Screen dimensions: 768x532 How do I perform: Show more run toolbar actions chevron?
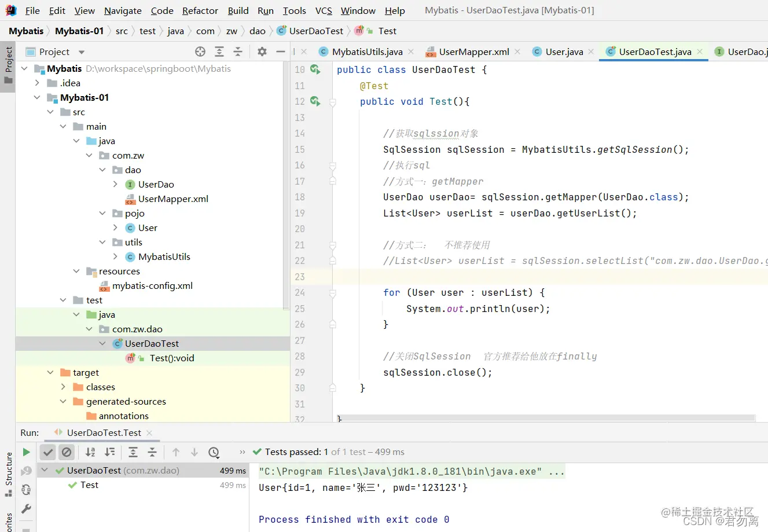click(242, 452)
